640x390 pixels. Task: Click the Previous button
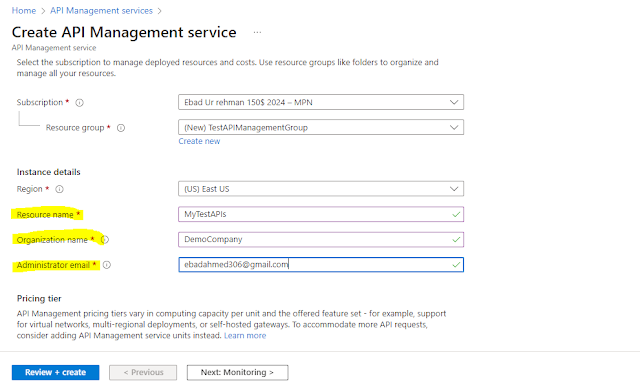143,372
